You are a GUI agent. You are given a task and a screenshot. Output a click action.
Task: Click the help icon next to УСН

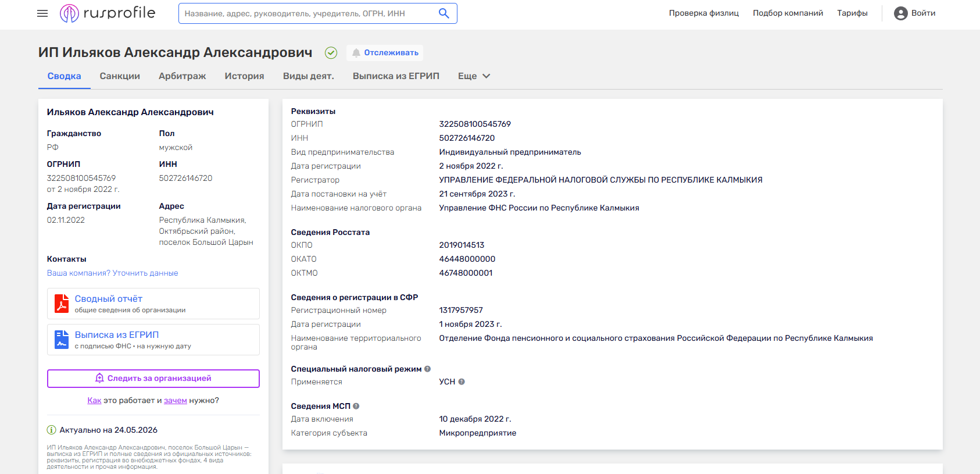coord(462,382)
